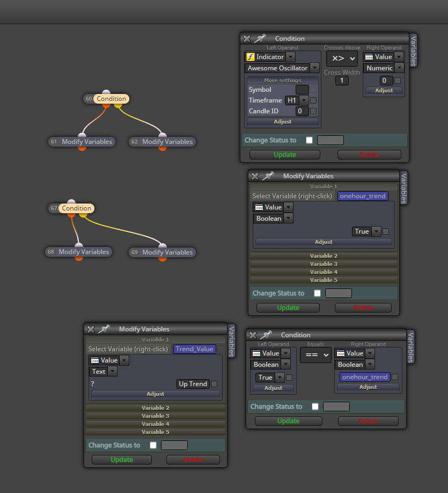Enable Change Status checkbox in Trend_Value panel

(153, 445)
